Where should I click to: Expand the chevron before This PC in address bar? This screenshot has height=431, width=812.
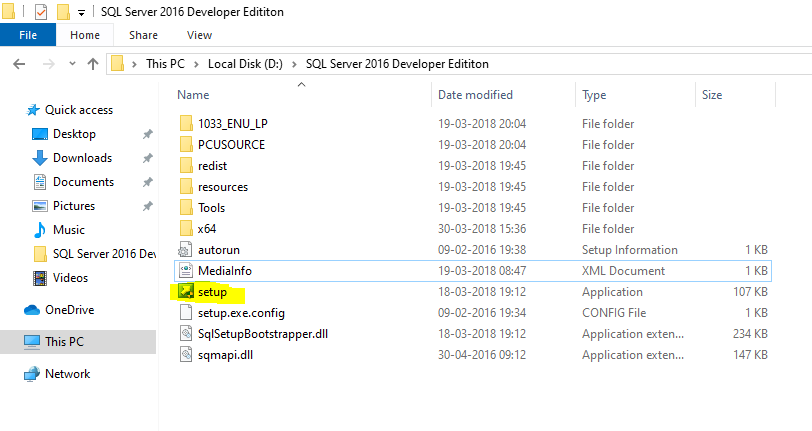pos(134,64)
